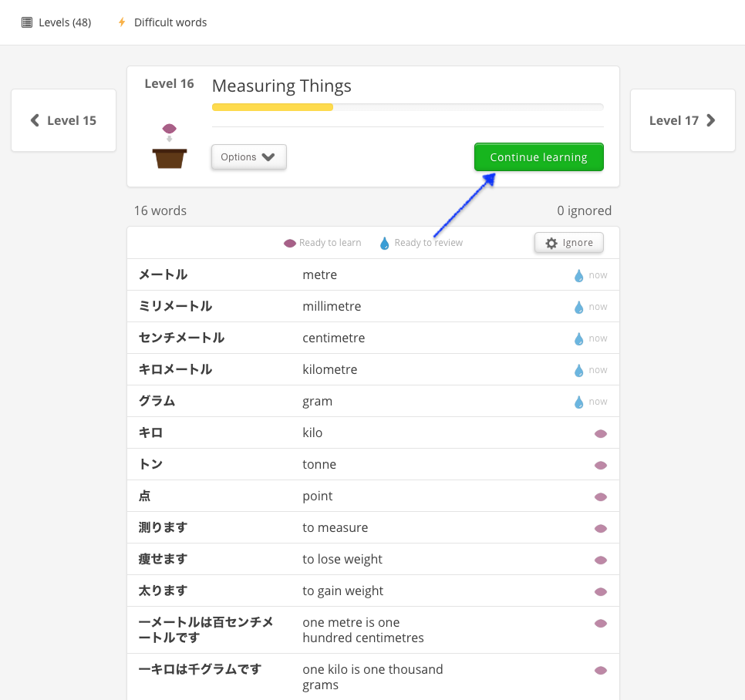Click the Ready to review legend drop icon
The height and width of the screenshot is (700, 745).
(384, 243)
